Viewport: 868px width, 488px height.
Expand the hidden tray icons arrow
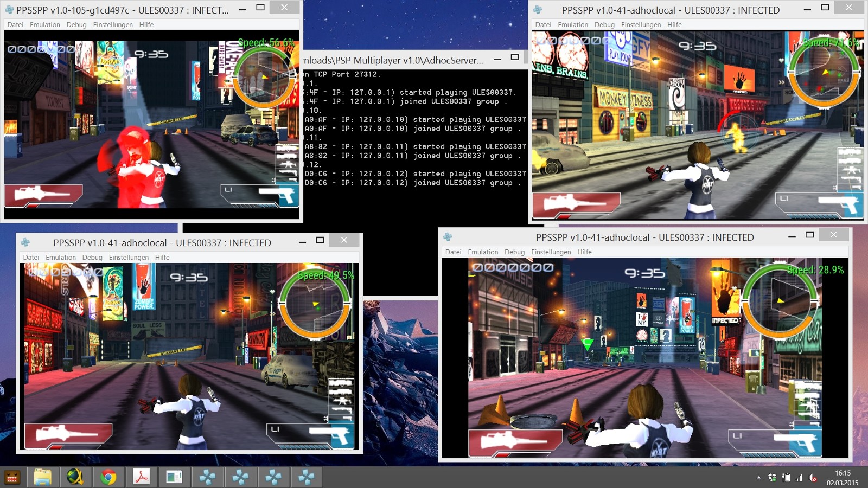pos(758,478)
